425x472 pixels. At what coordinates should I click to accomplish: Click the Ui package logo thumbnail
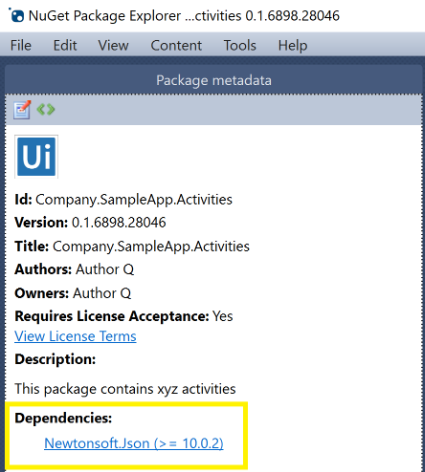click(x=36, y=157)
